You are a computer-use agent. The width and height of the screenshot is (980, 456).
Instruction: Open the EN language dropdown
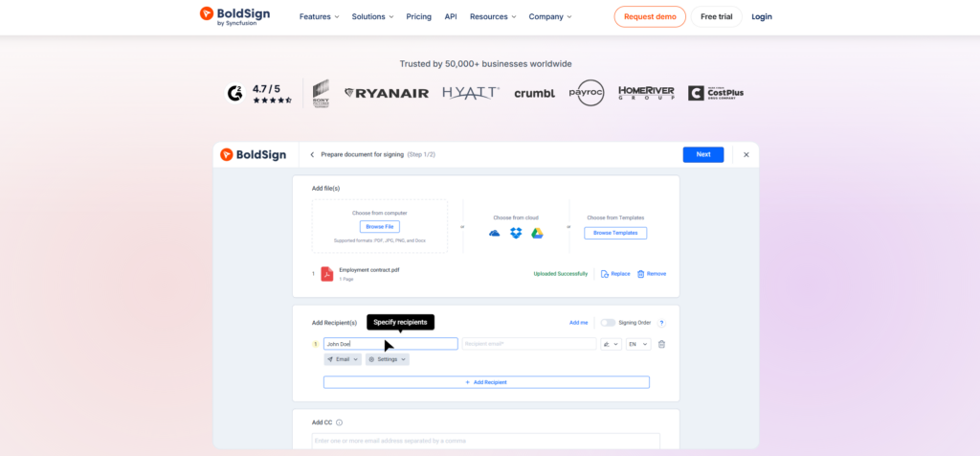pos(638,344)
